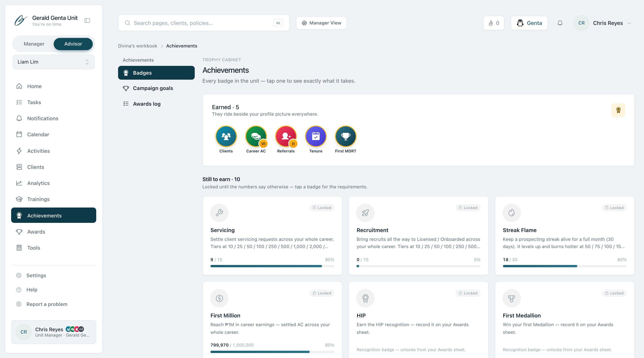
Task: Open Calendar in sidebar
Action: 53,135
